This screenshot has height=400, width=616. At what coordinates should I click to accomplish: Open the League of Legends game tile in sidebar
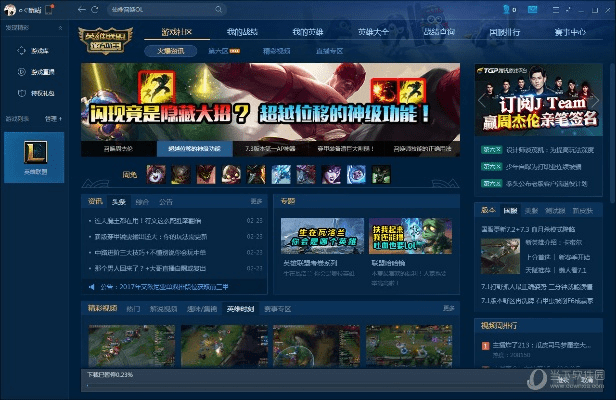[x=34, y=154]
